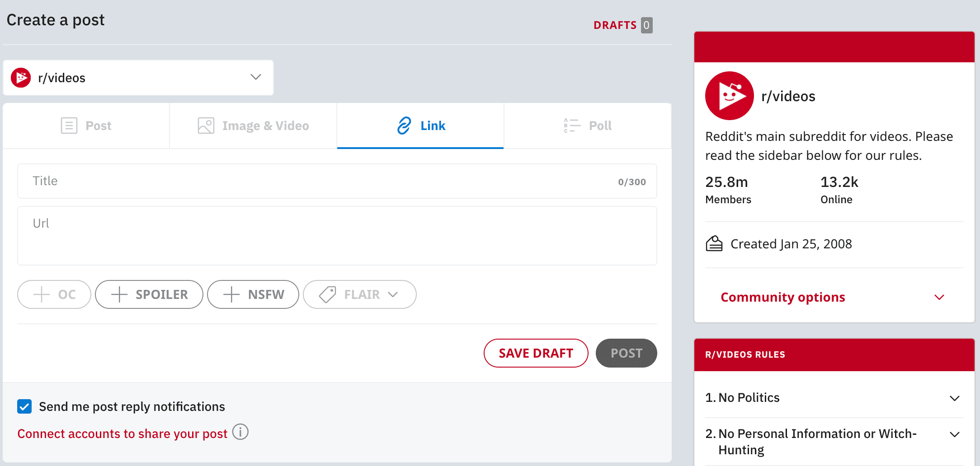The height and width of the screenshot is (466, 980).
Task: Focus the Title input field
Action: pos(337,181)
